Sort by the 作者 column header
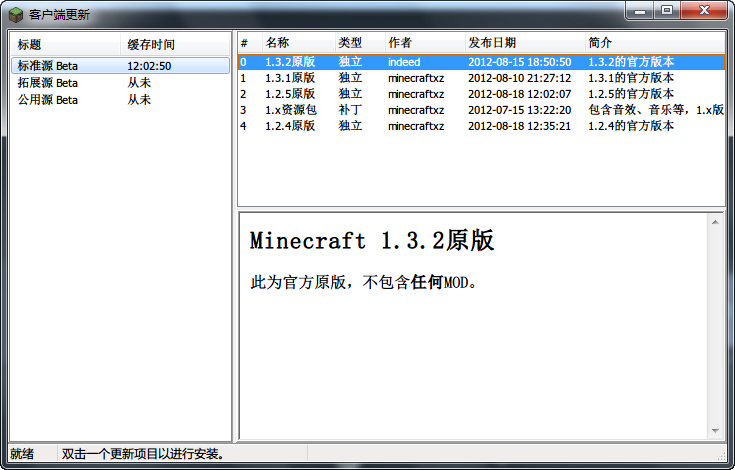Screen dimensions: 735x470 click(425, 43)
